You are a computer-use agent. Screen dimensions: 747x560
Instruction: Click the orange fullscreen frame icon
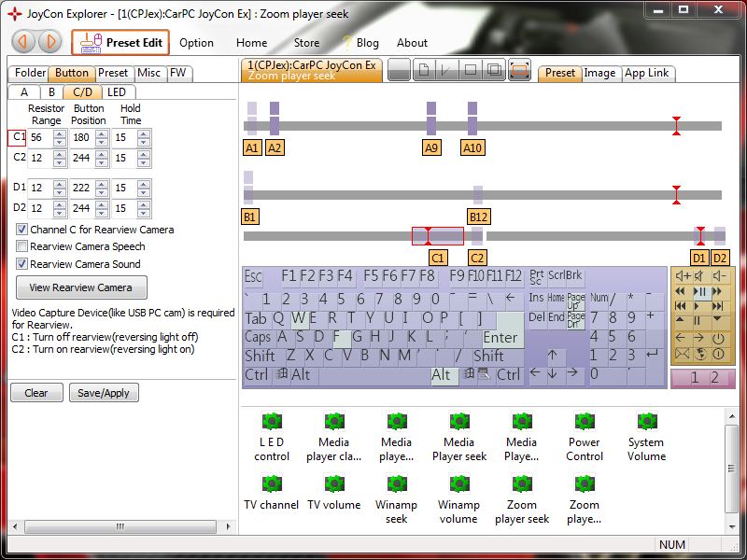coord(519,71)
